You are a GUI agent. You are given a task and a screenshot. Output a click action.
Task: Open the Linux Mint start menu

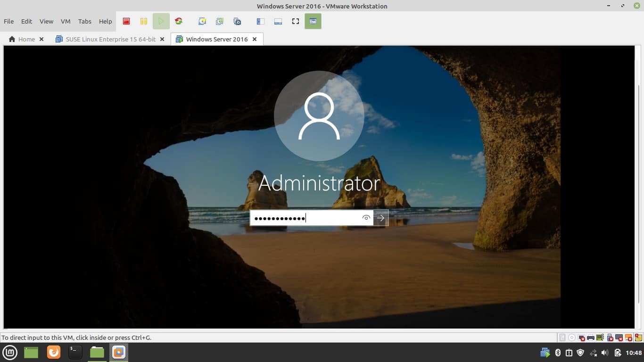click(x=10, y=352)
